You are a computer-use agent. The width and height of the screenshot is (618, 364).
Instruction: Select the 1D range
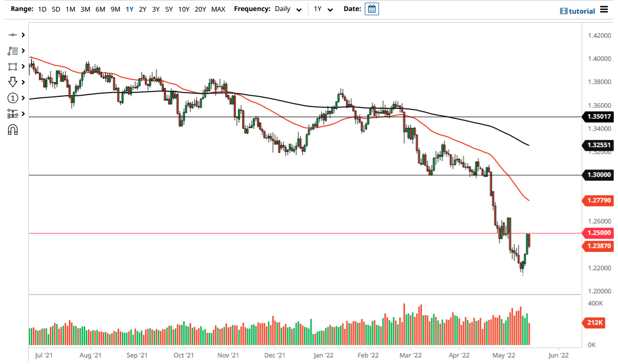(42, 9)
